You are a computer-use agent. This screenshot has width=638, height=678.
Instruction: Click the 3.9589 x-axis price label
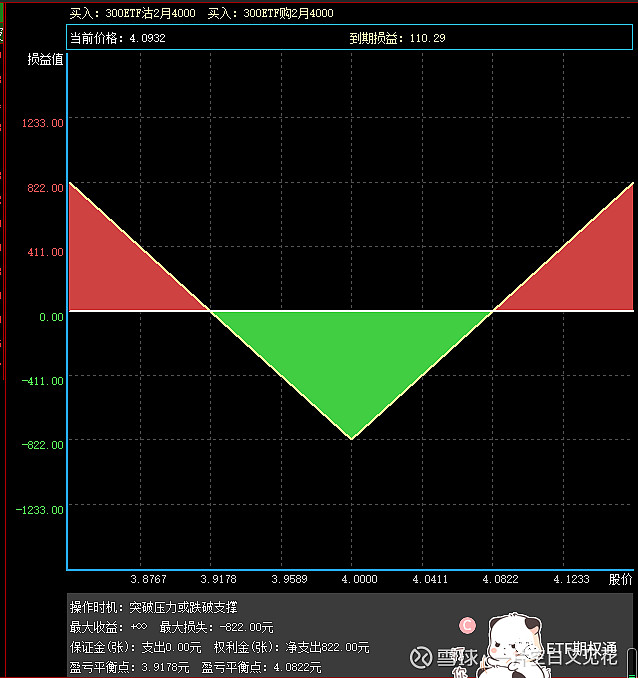tap(289, 579)
